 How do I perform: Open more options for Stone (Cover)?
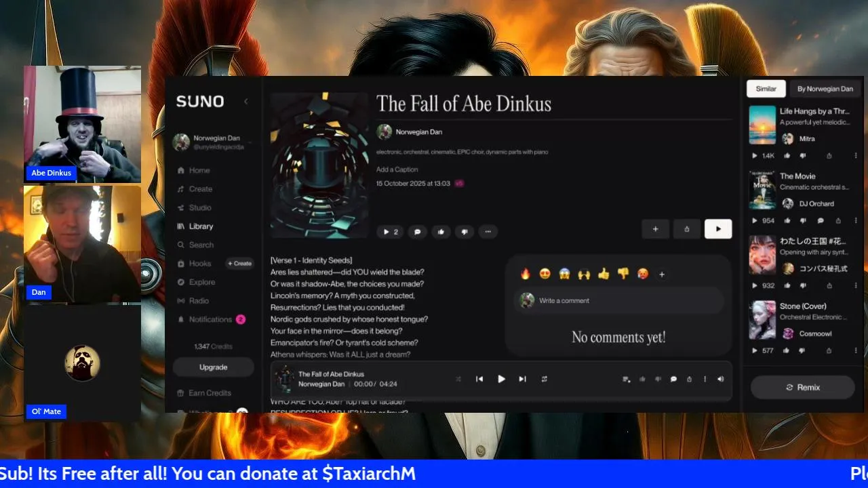click(x=856, y=350)
